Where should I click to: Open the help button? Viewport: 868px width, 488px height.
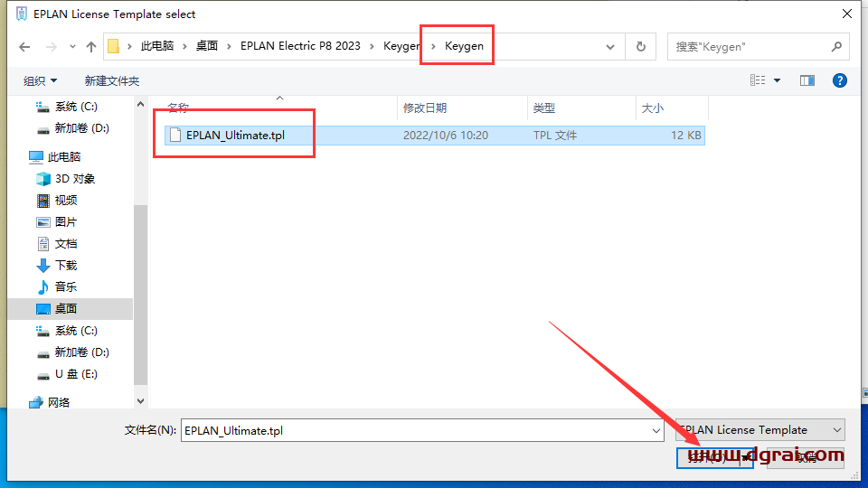[x=840, y=80]
